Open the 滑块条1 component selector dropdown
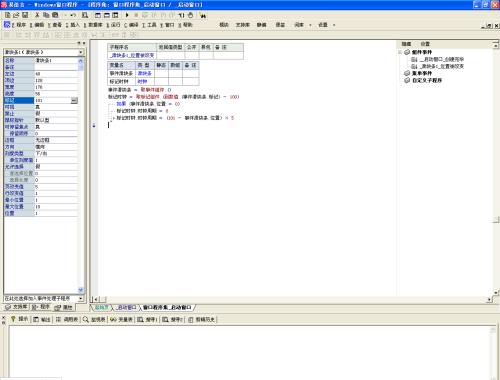The width and height of the screenshot is (500, 380). 81,52
